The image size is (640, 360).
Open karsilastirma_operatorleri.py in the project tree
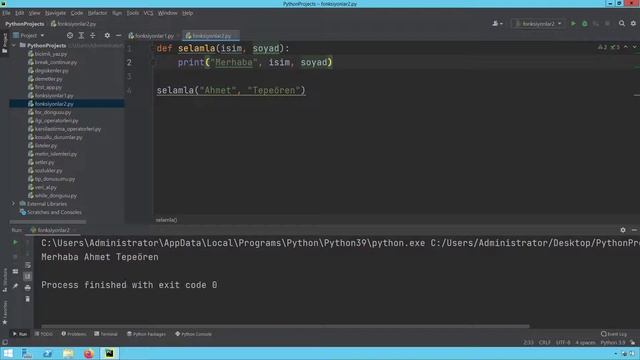tap(67, 129)
